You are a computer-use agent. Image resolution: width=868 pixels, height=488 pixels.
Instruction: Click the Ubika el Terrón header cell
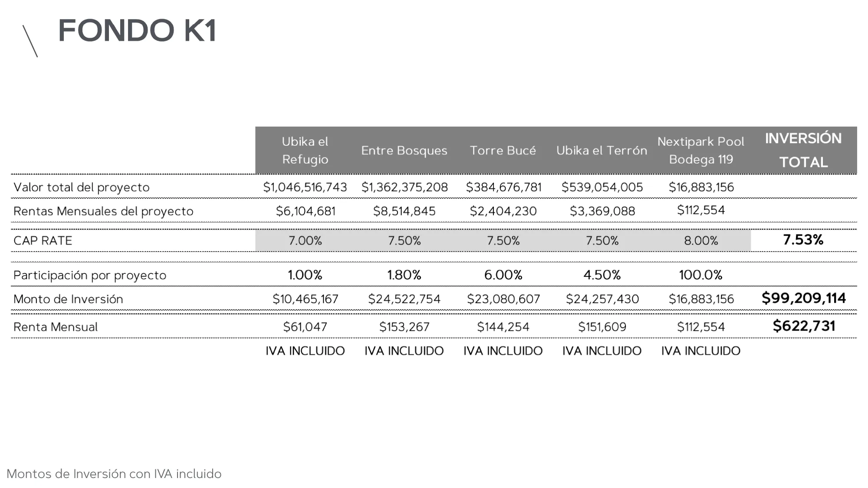602,151
